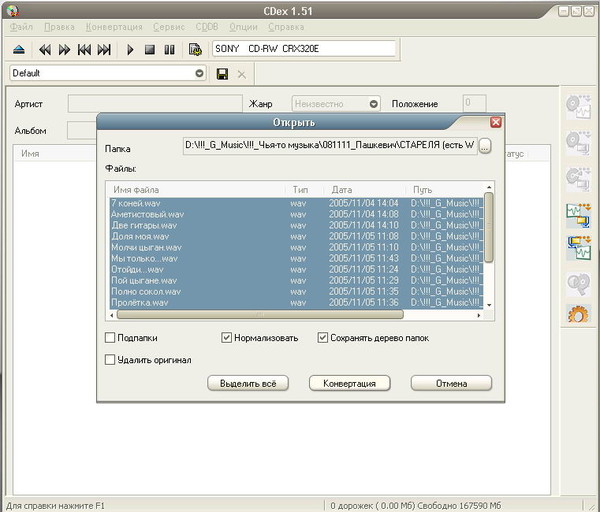Screen dimensions: 600x512
Task: Open the Конвертация menu
Action: point(114,27)
